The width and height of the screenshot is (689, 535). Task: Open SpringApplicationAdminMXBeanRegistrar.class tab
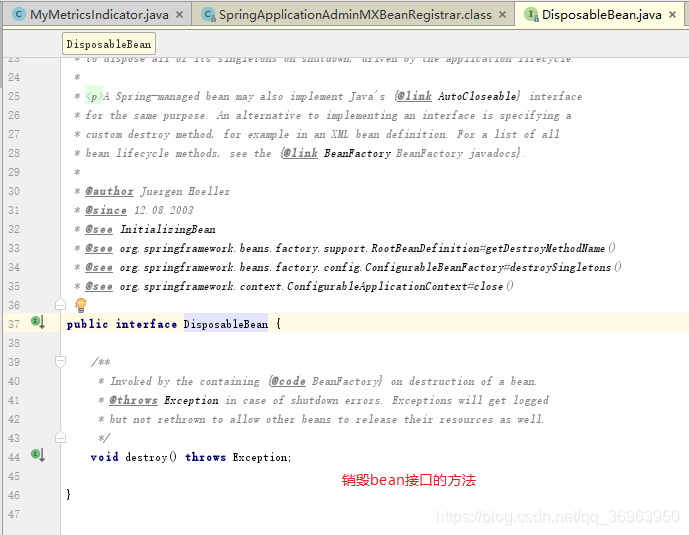pos(355,14)
